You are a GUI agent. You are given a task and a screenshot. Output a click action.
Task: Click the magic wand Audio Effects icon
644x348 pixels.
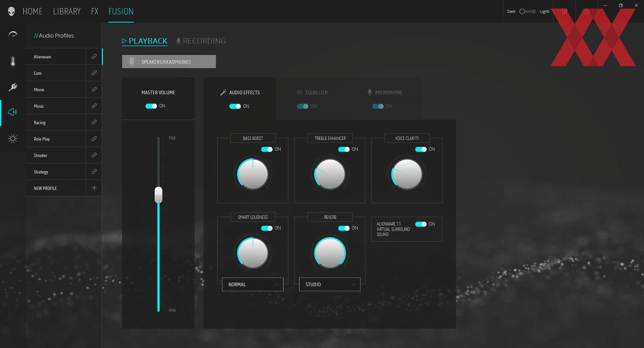pos(224,92)
